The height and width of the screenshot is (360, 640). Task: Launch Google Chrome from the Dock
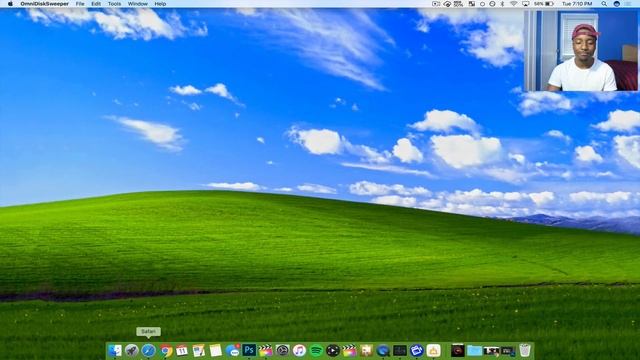[x=165, y=350]
